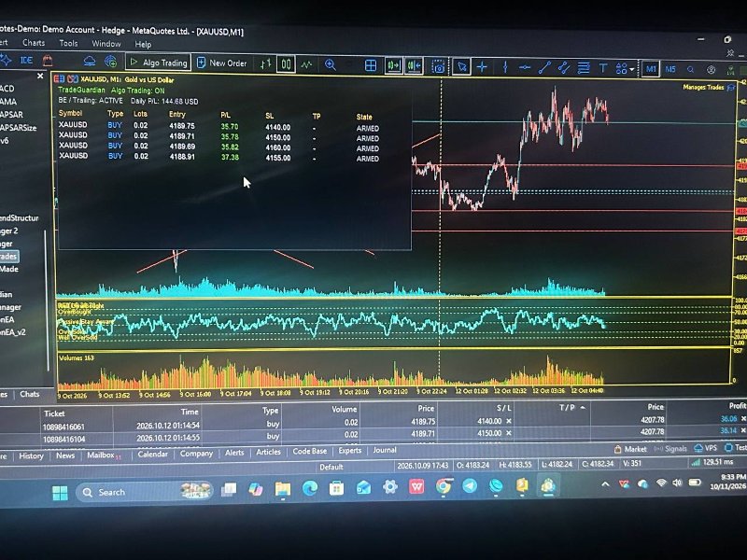Remove stop loss 4140.00 with its x

click(509, 421)
